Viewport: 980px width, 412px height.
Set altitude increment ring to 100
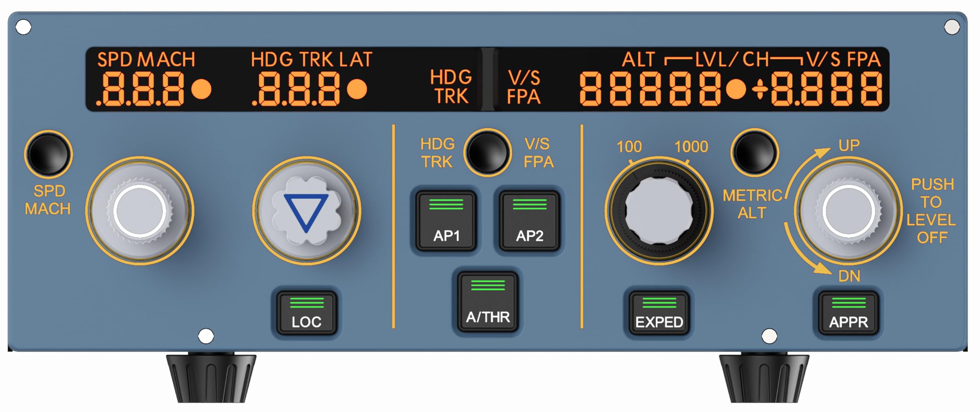tap(629, 147)
